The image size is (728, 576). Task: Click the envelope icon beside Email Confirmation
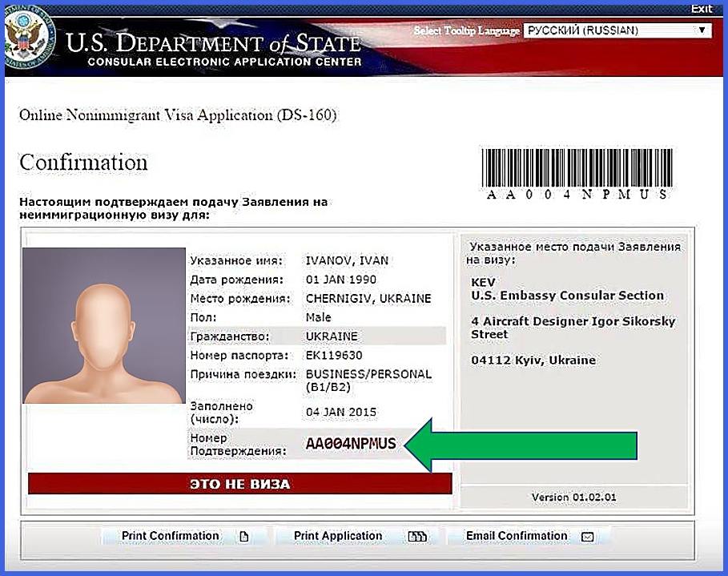tap(587, 537)
